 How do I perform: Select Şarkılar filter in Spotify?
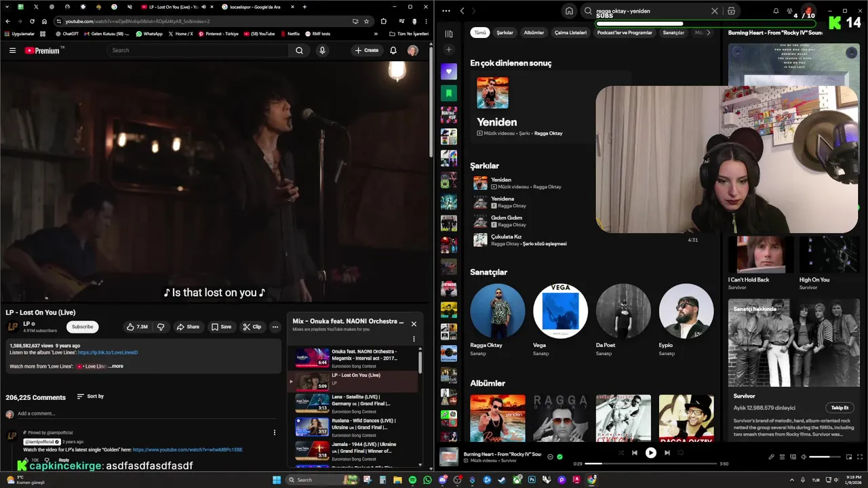[505, 33]
